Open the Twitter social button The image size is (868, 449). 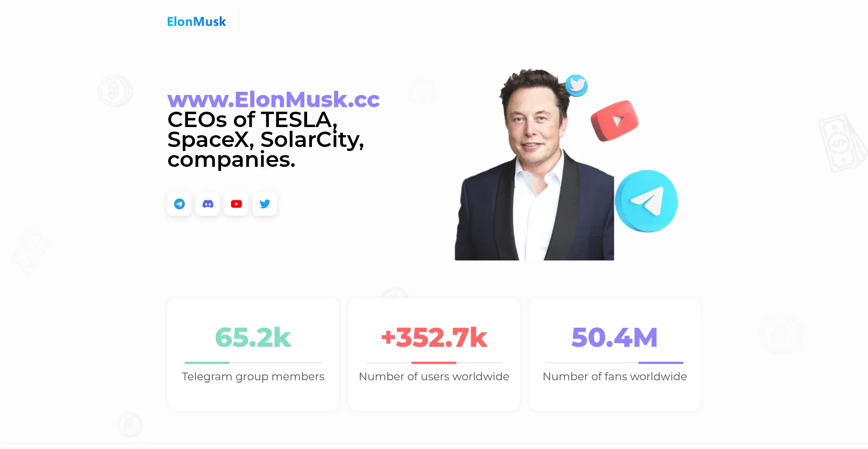coord(265,204)
